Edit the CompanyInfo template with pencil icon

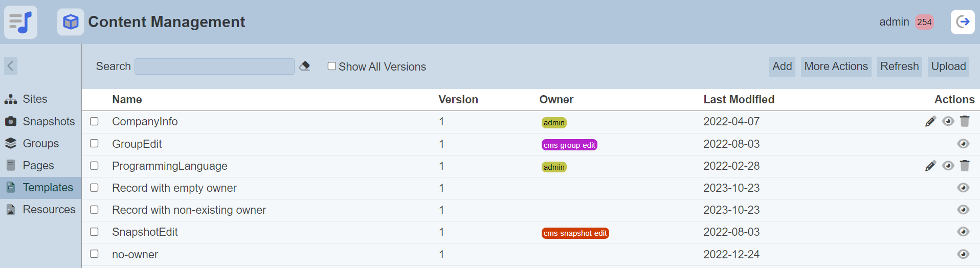coord(930,121)
